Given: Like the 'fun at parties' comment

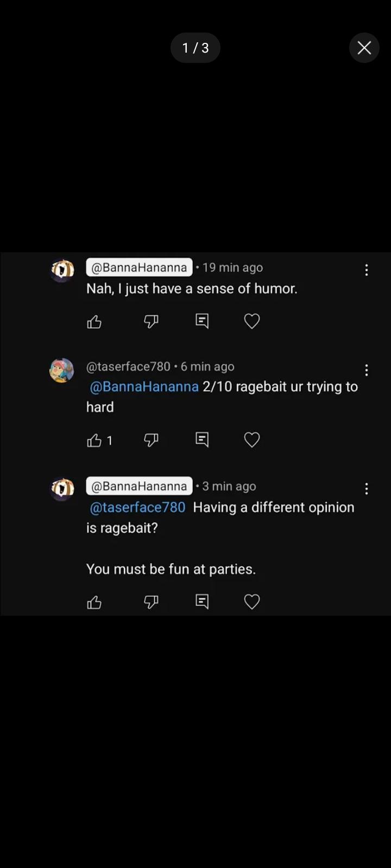Looking at the screenshot, I should point(94,602).
